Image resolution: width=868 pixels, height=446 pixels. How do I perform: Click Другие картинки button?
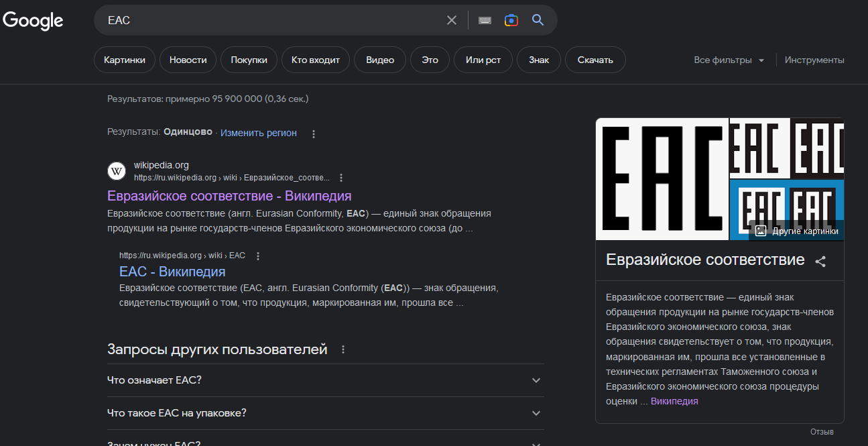coord(796,231)
